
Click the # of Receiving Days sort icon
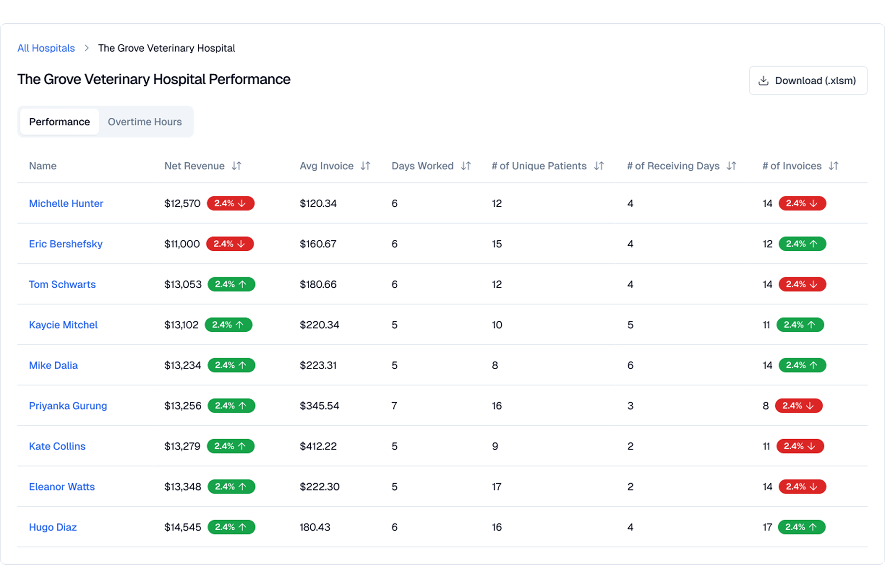point(731,166)
